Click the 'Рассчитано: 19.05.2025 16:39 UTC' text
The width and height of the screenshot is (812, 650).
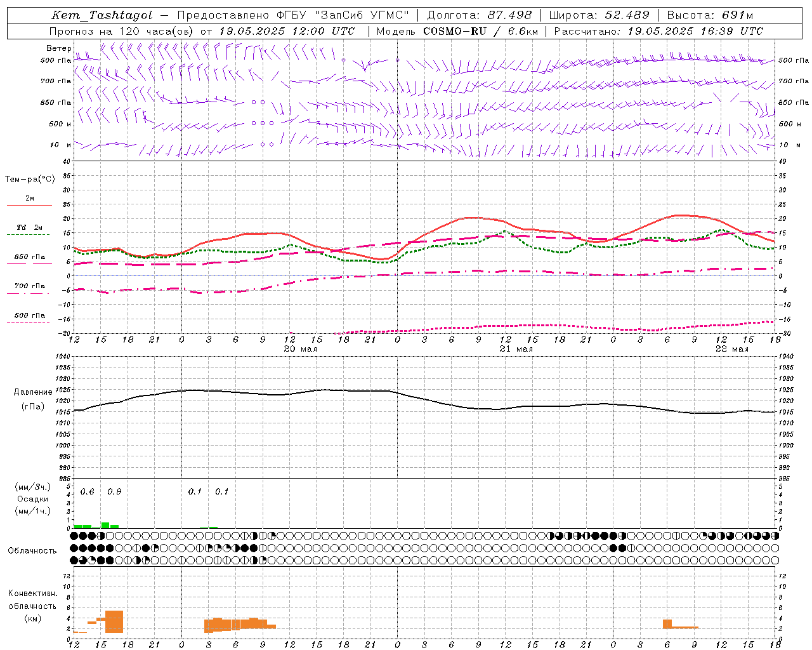[659, 31]
